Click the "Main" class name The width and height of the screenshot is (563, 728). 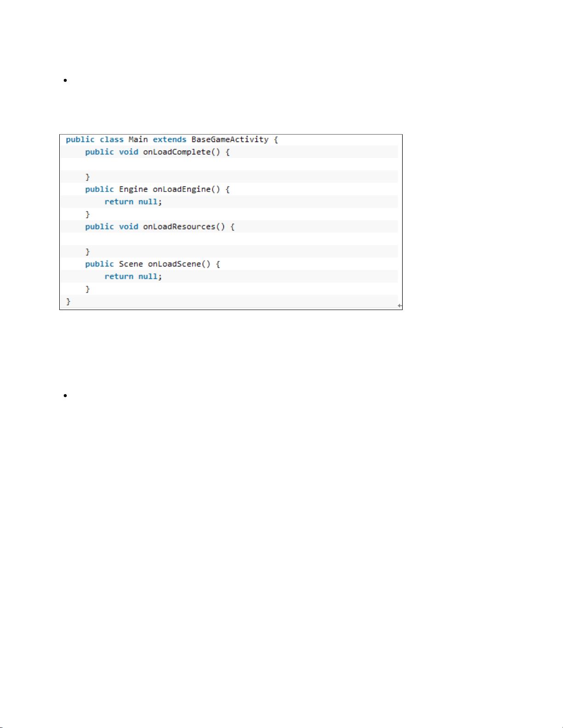(x=138, y=140)
